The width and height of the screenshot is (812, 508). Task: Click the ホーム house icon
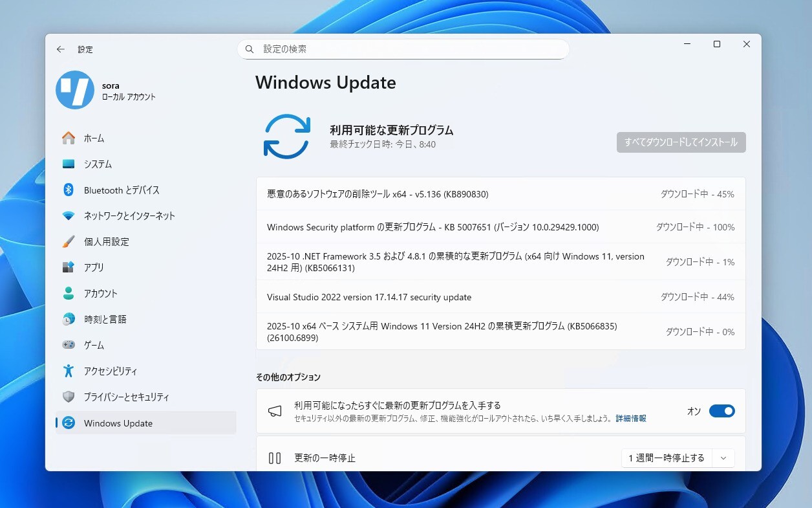coord(69,138)
